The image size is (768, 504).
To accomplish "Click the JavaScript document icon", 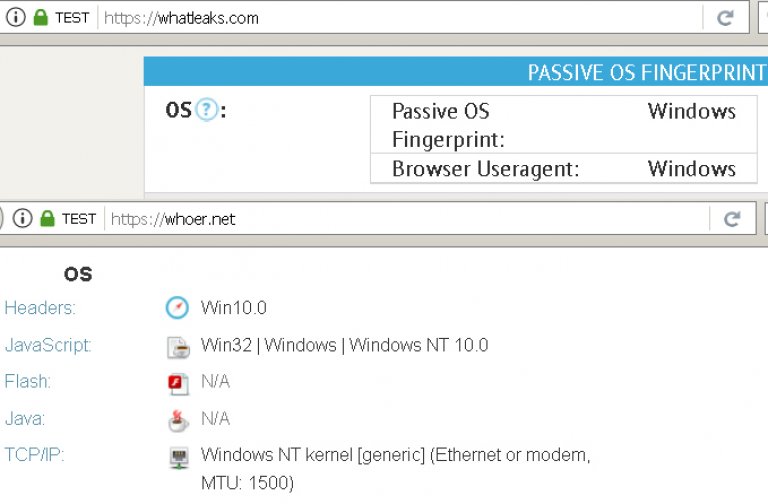I will point(178,347).
